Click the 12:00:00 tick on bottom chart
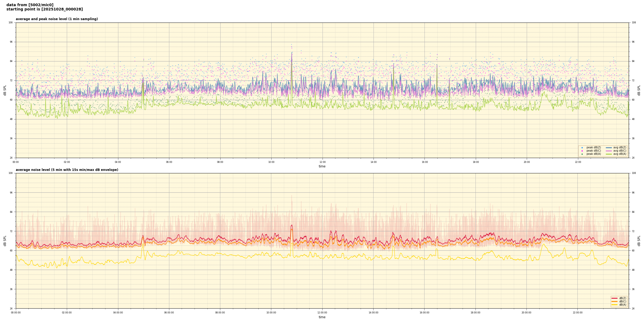 [x=322, y=313]
